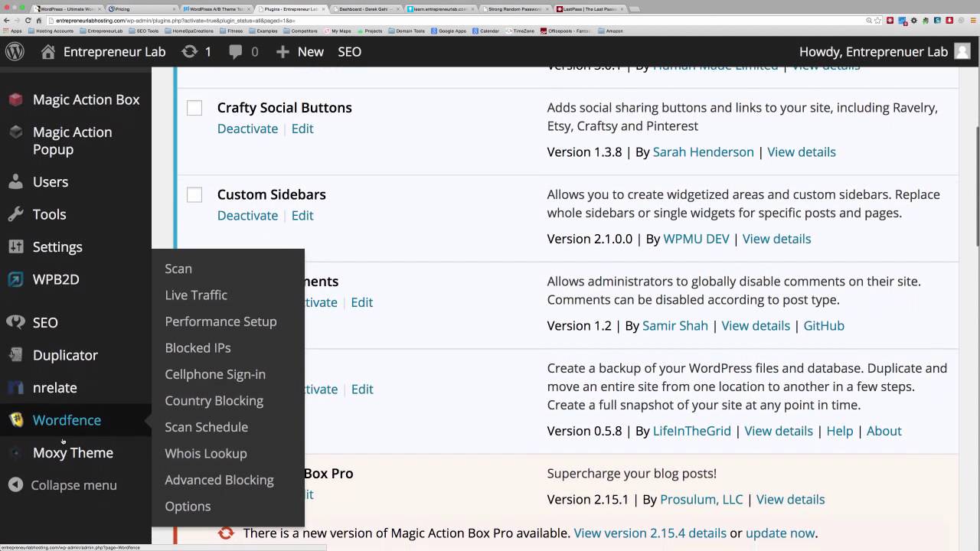The height and width of the screenshot is (551, 980).
Task: Open the nrelate sidebar icon
Action: (15, 387)
